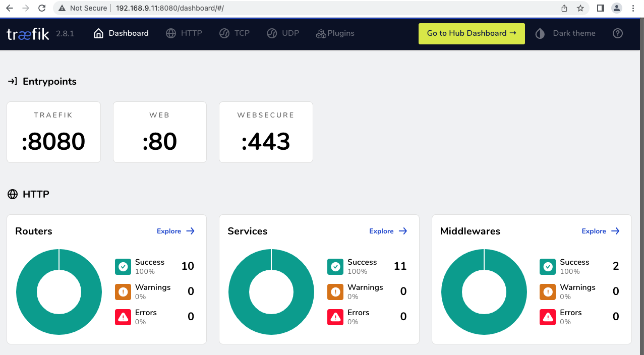The image size is (644, 355).
Task: Click the browser reload page icon
Action: click(x=42, y=8)
